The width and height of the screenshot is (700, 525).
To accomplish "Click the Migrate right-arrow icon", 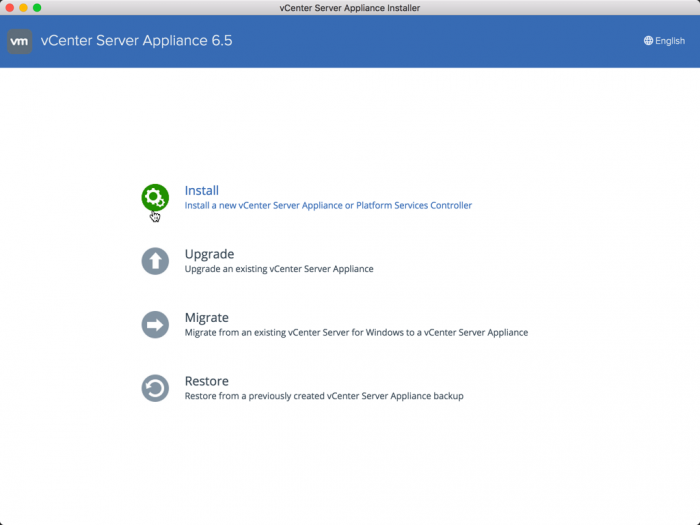I will (155, 325).
